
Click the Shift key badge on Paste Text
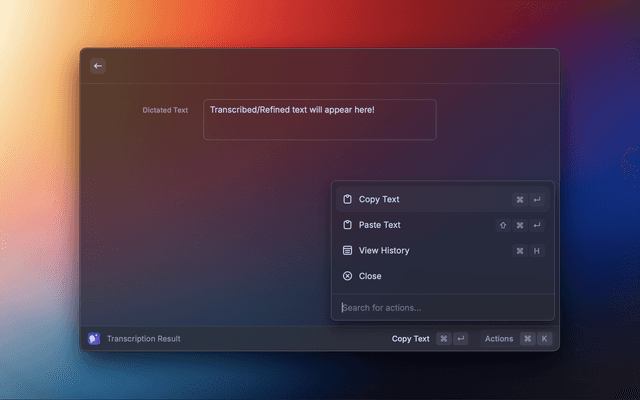(x=503, y=225)
